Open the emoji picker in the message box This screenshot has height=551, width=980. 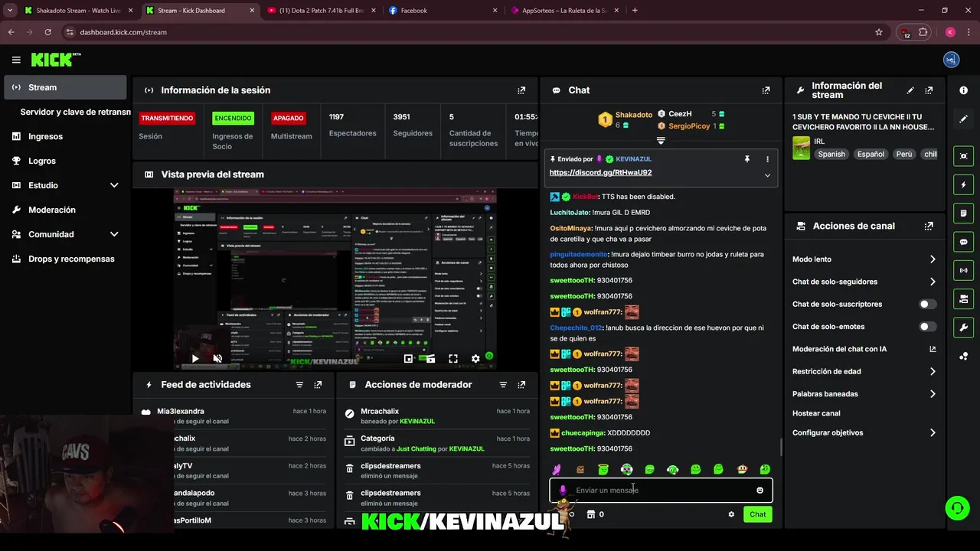point(759,491)
